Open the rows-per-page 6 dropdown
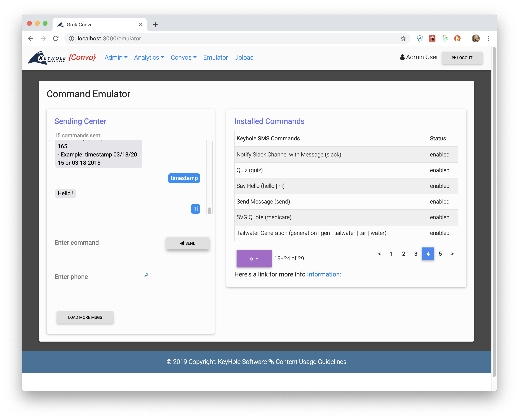519x420 pixels. coord(254,258)
